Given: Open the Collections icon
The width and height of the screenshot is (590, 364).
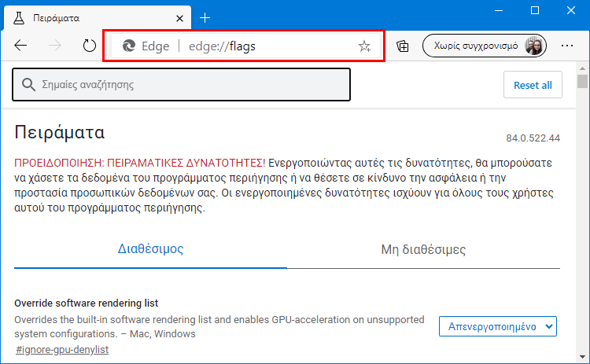Looking at the screenshot, I should (403, 46).
